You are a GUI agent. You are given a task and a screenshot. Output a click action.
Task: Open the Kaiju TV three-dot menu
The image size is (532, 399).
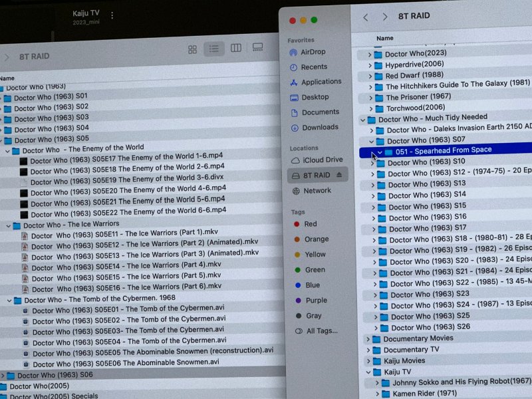point(112,15)
